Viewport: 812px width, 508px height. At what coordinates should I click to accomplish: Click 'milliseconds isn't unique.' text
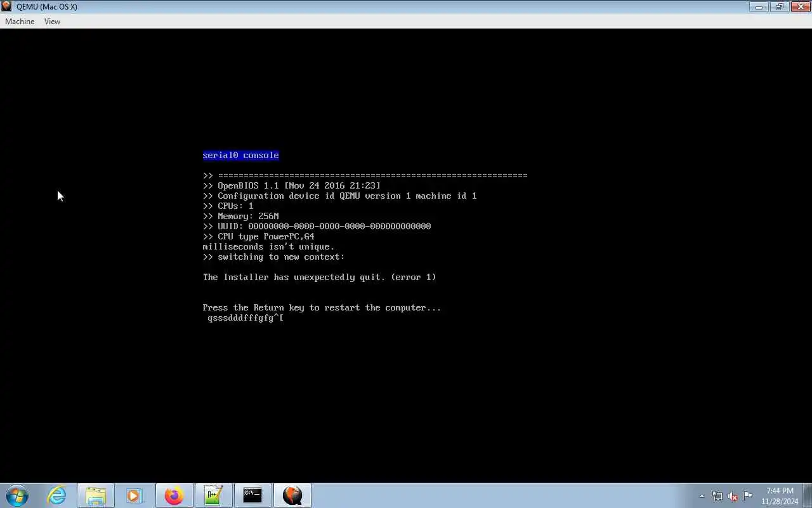click(x=268, y=246)
